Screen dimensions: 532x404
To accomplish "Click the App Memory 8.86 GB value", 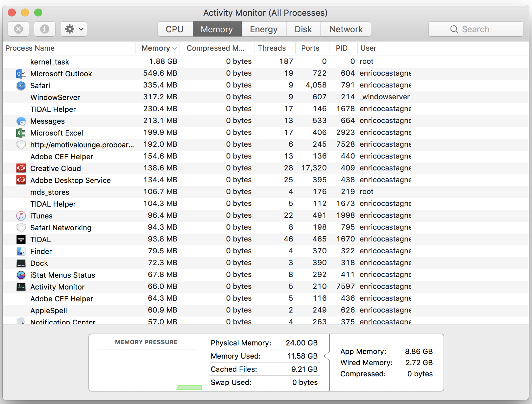I will [x=419, y=351].
